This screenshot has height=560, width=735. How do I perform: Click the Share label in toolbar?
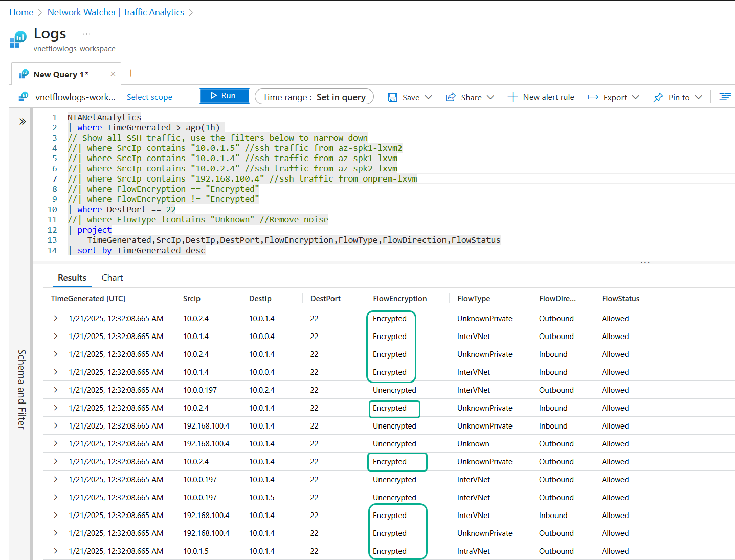[471, 97]
